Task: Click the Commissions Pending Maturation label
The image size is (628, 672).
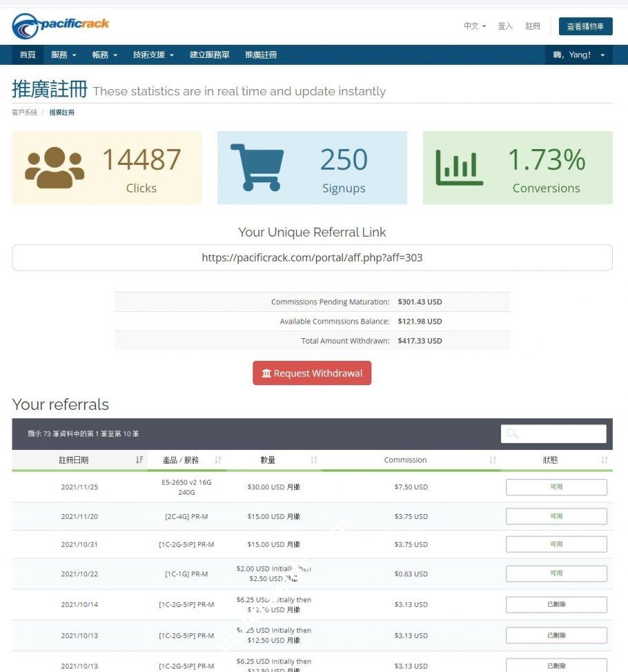Action: [x=330, y=302]
